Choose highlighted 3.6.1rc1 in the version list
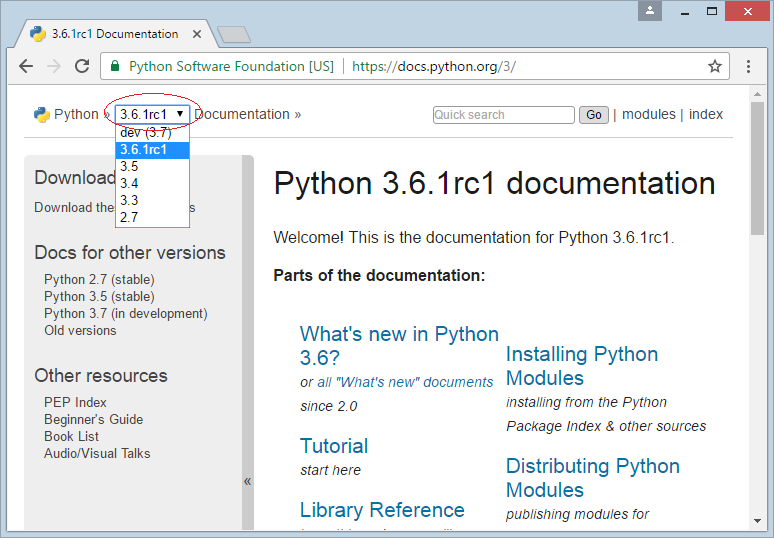 [152, 150]
